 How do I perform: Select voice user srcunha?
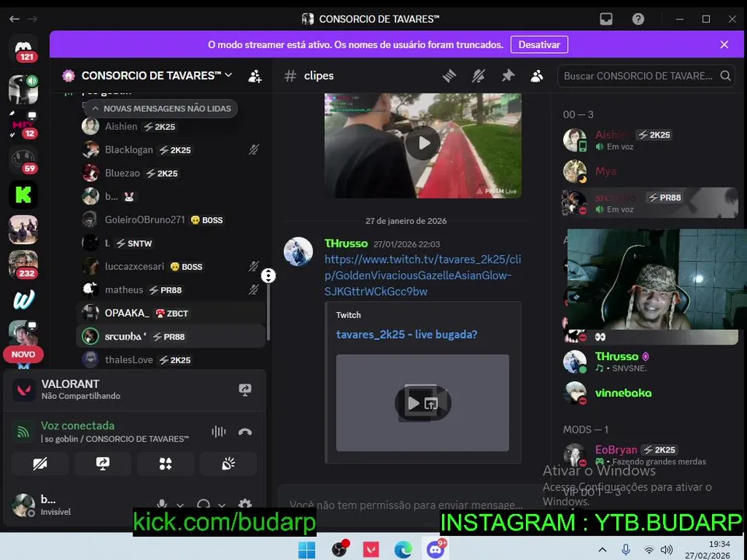170,337
